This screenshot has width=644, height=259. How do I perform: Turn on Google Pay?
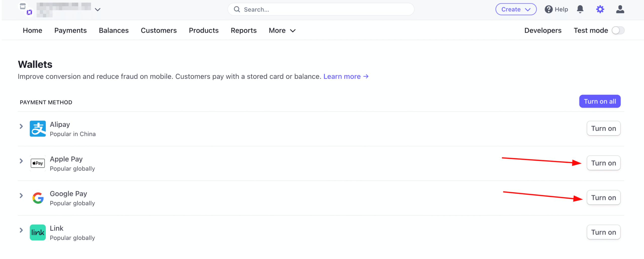pos(603,198)
